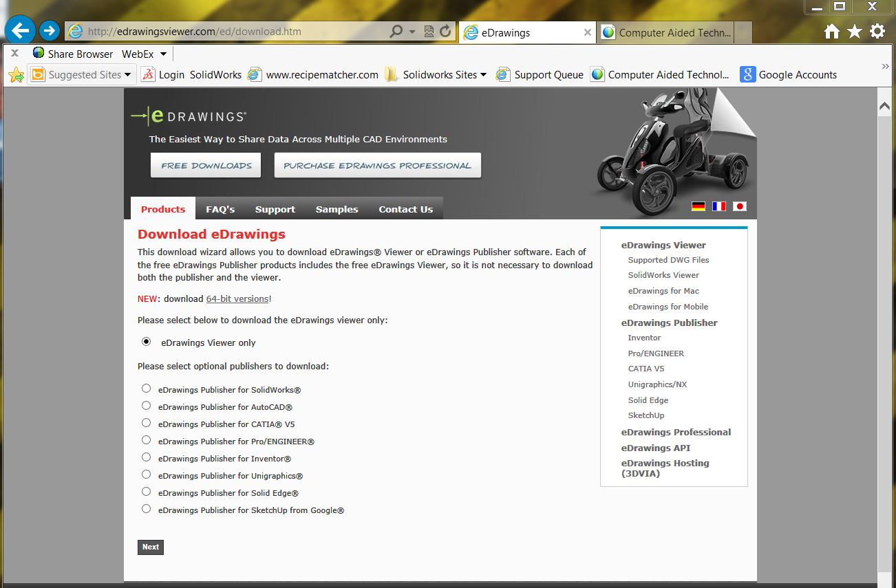Select eDrawings Publisher for Inventor radio
This screenshot has width=896, height=588.
[146, 457]
